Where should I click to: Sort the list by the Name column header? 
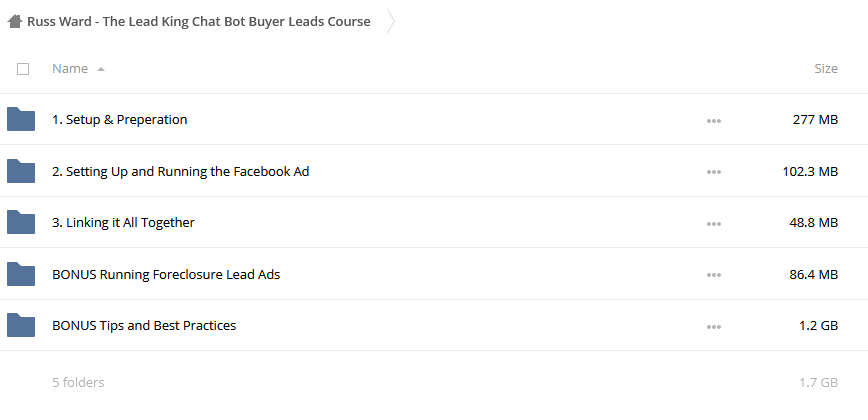pyautogui.click(x=70, y=69)
